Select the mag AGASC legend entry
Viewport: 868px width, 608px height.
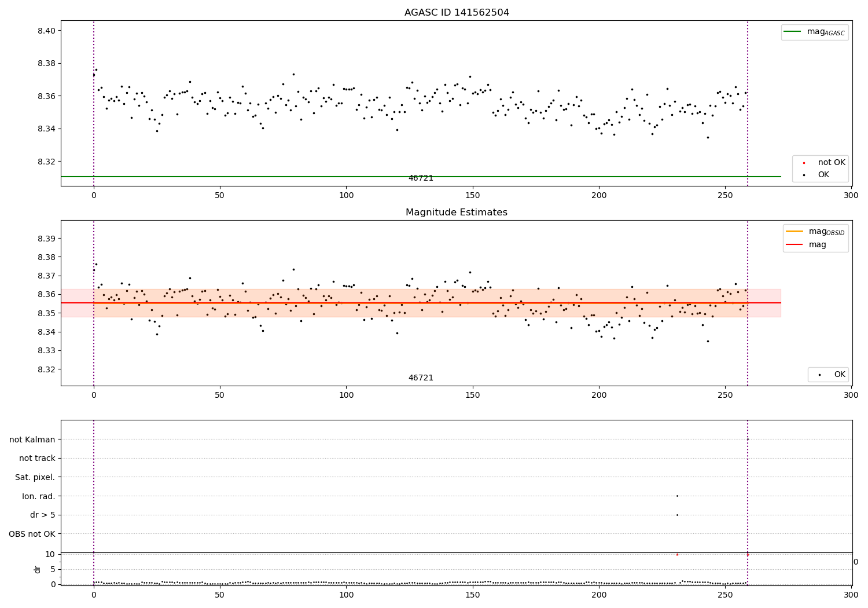click(815, 32)
